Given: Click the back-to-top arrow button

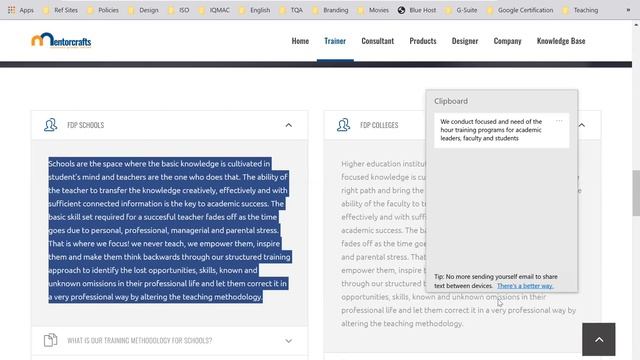Looking at the screenshot, I should tap(599, 340).
